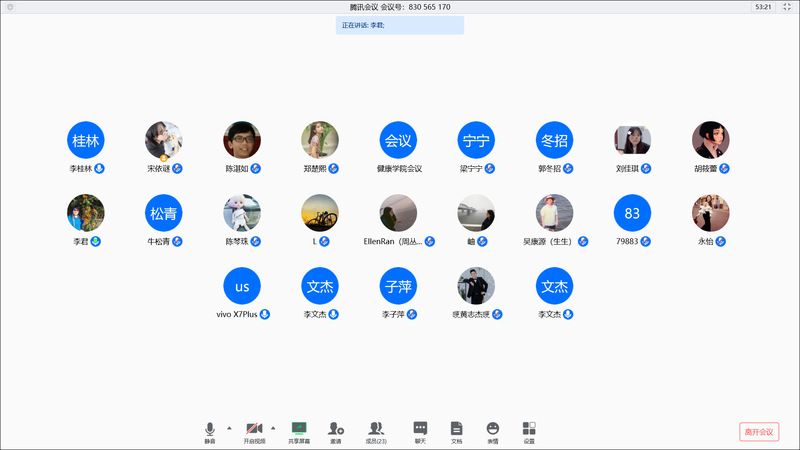Click the microphone status icon beside 李桂林

coord(100,169)
